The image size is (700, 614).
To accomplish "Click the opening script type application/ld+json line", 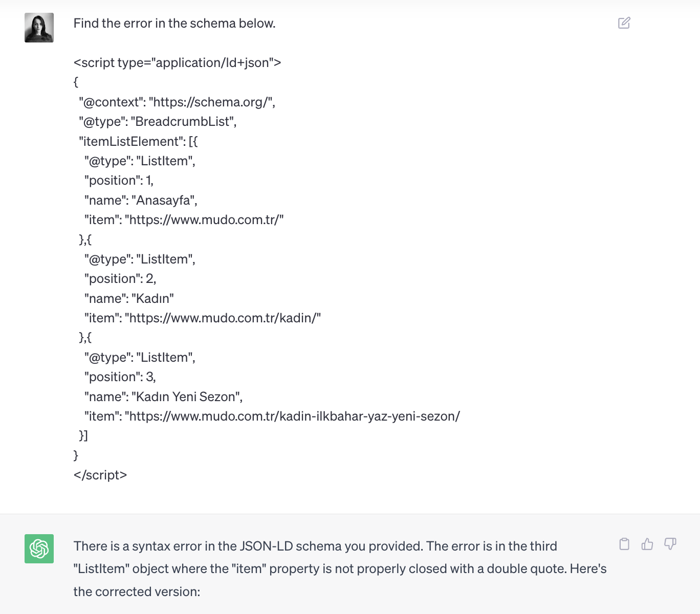I will [177, 62].
